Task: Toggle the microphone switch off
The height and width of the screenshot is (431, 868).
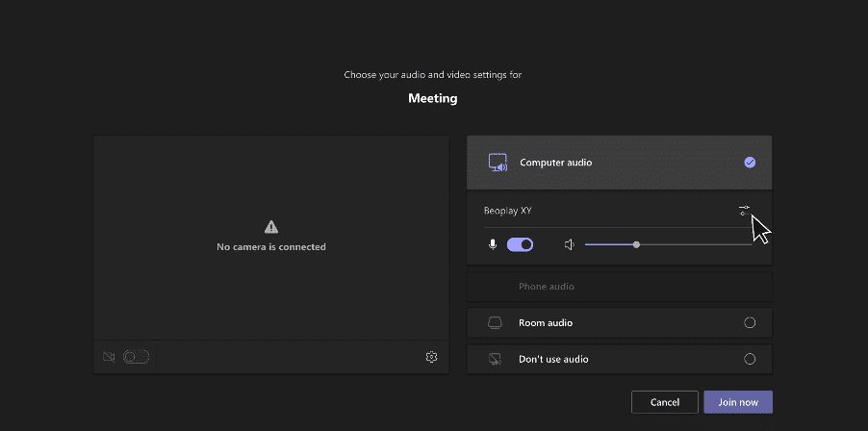Action: (x=520, y=244)
